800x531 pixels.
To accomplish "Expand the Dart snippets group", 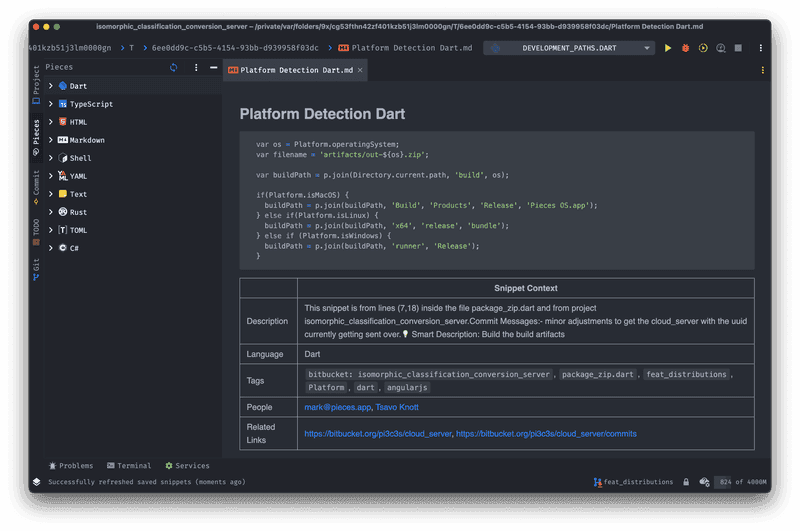I will coord(51,86).
